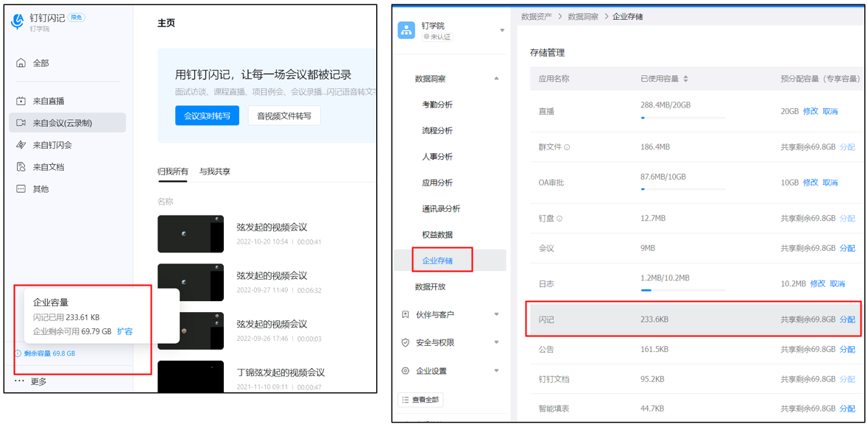Viewport: 868px width, 424px height.
Task: Click OA审批 storage usage progress bar
Action: (683, 188)
